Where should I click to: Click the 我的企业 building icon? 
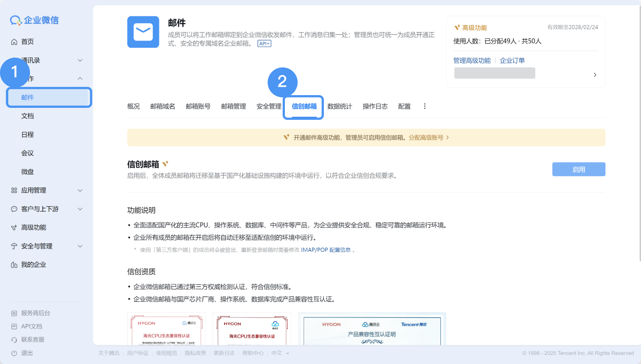point(14,265)
